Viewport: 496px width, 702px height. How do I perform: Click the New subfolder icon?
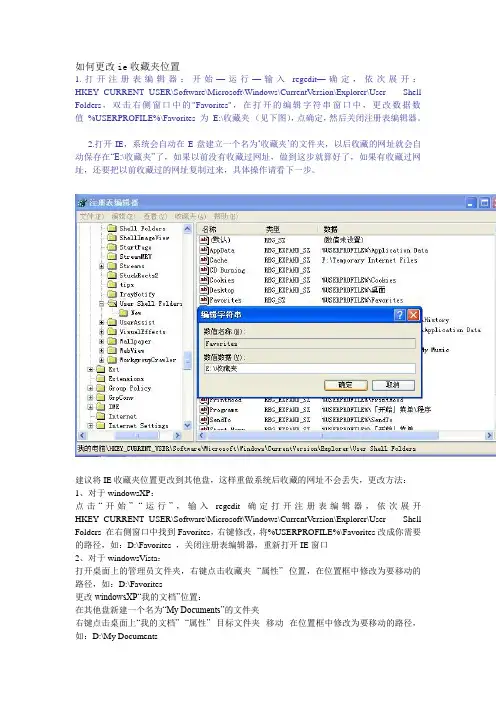123,313
